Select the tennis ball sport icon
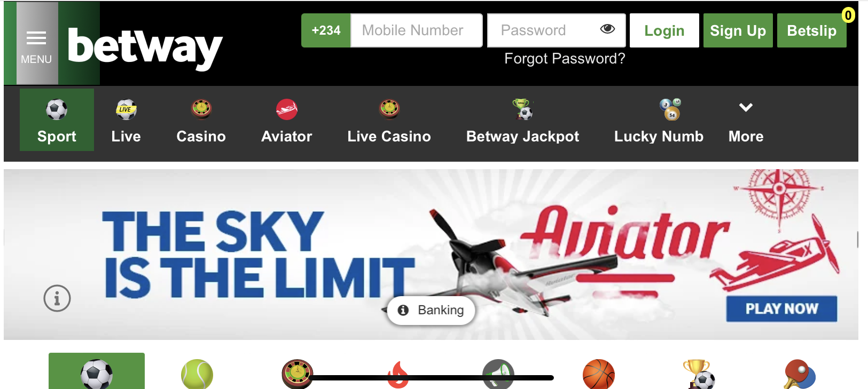 (197, 374)
